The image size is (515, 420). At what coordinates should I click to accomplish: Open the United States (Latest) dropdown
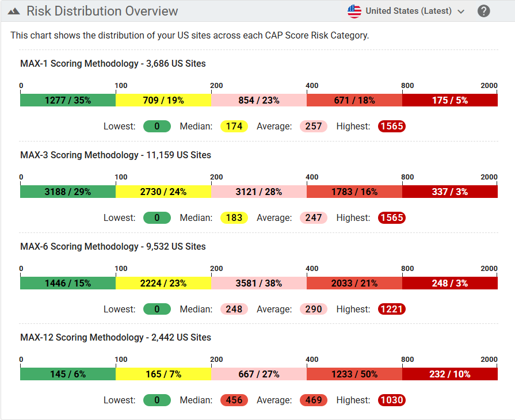pyautogui.click(x=407, y=11)
